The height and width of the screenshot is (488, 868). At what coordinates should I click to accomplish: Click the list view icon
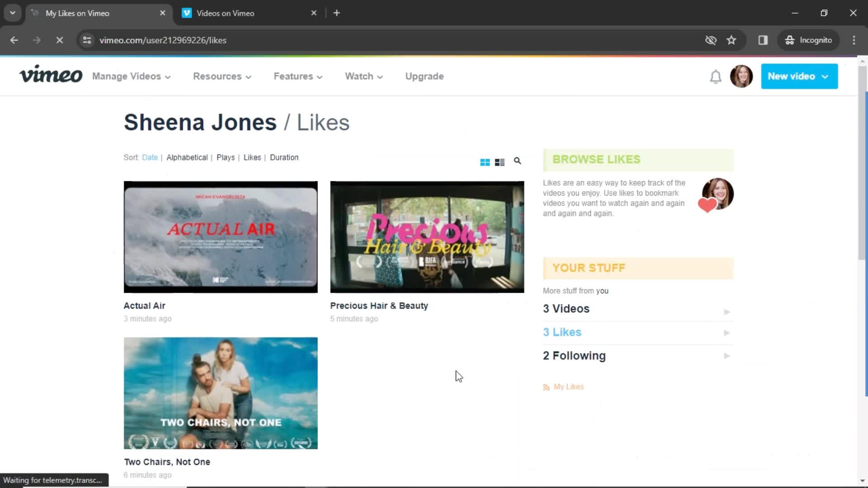(500, 161)
